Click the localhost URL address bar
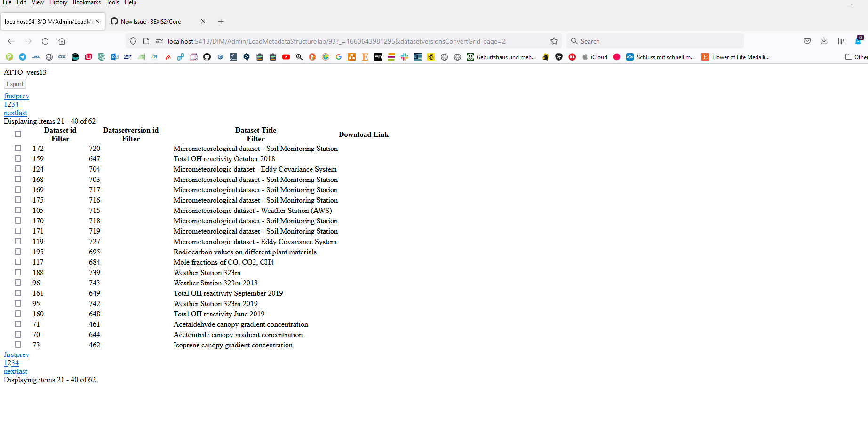This screenshot has height=448, width=868. 336,41
